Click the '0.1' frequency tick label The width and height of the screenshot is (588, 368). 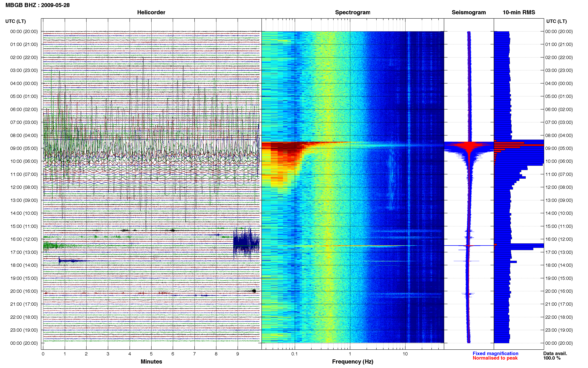pos(295,354)
